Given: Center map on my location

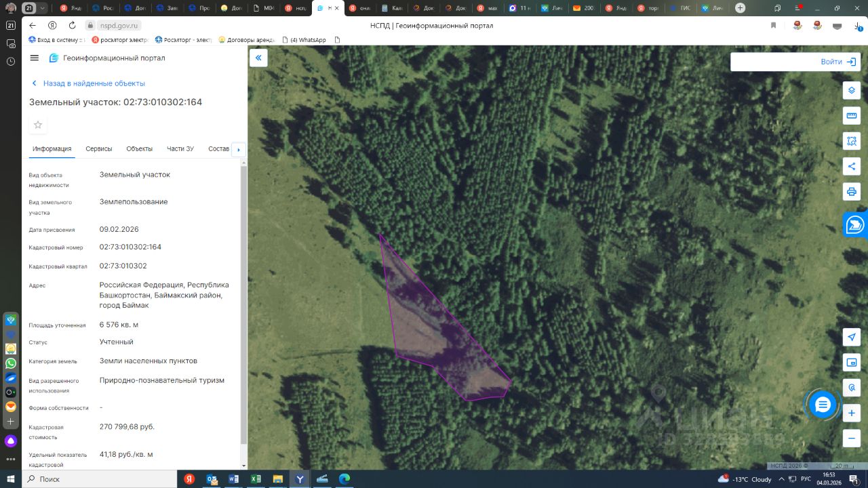Looking at the screenshot, I should 852,337.
